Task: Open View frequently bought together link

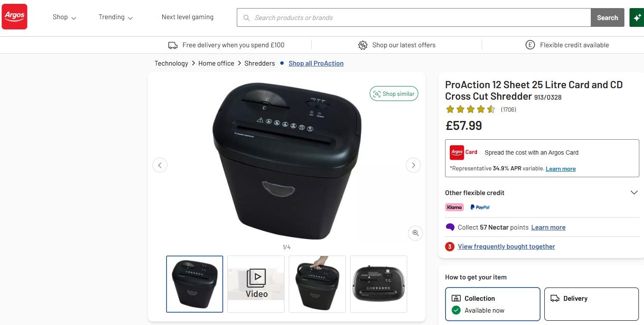Action: (506, 246)
